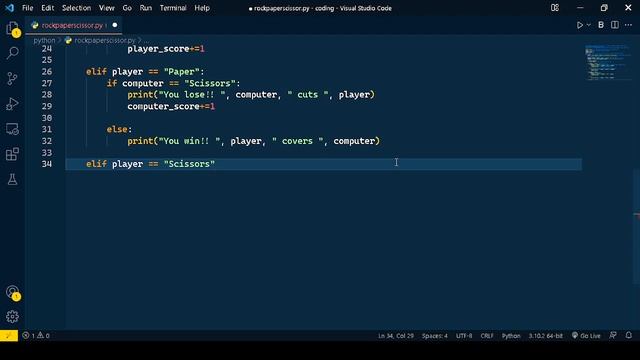
Task: Click print "You win!!" line 32
Action: [x=253, y=141]
